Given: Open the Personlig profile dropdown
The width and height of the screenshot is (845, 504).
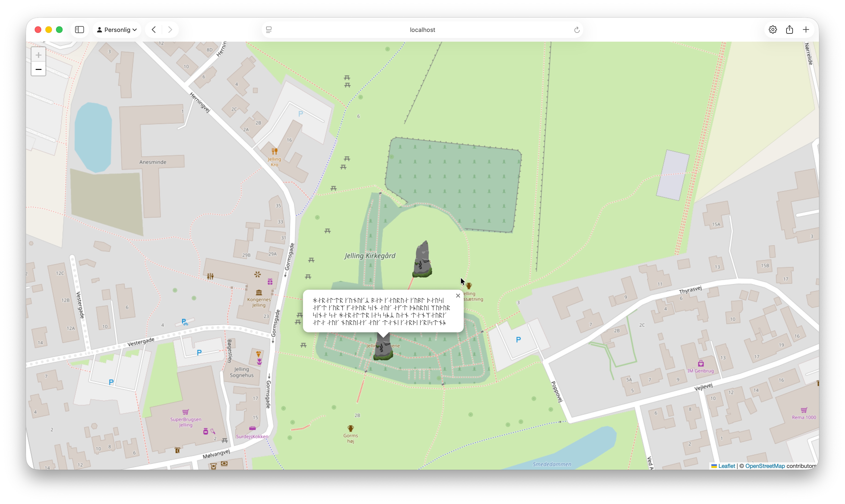Looking at the screenshot, I should pyautogui.click(x=117, y=30).
